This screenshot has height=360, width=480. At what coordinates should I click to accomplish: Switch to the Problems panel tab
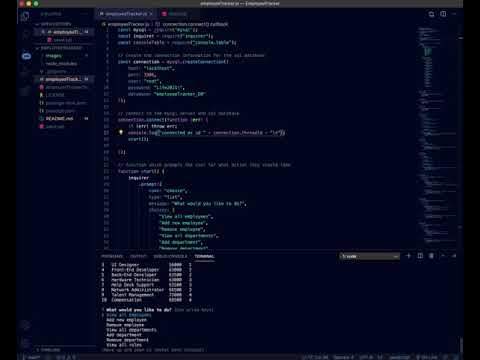[112, 256]
